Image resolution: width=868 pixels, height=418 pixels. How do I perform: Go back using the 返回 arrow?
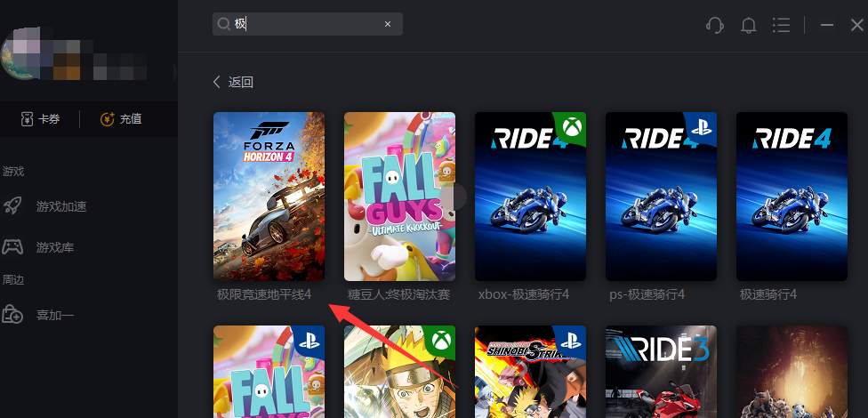point(216,82)
